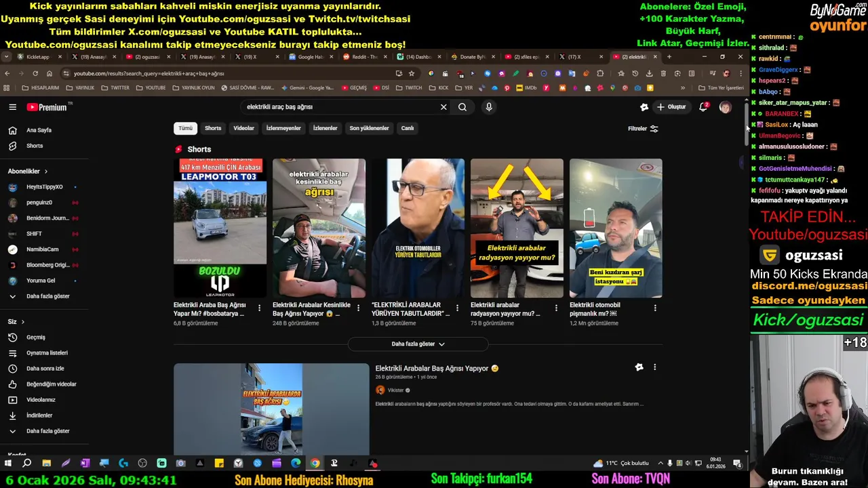
Task: Expand Shorts shelf with Daha fazla göster
Action: pos(418,344)
